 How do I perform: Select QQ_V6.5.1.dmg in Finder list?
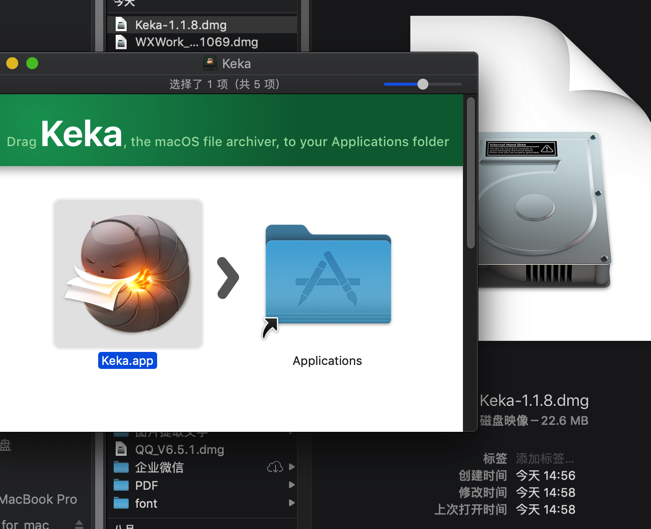[202, 449]
